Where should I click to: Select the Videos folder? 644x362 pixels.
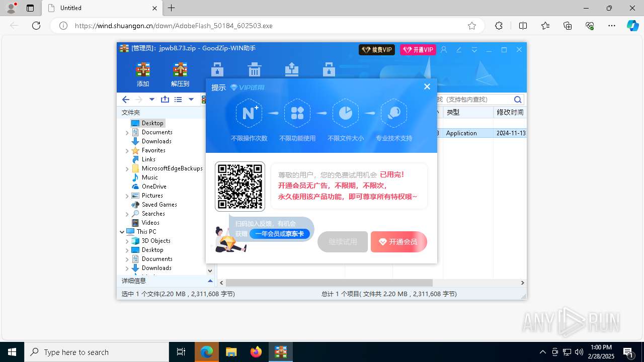(x=150, y=223)
